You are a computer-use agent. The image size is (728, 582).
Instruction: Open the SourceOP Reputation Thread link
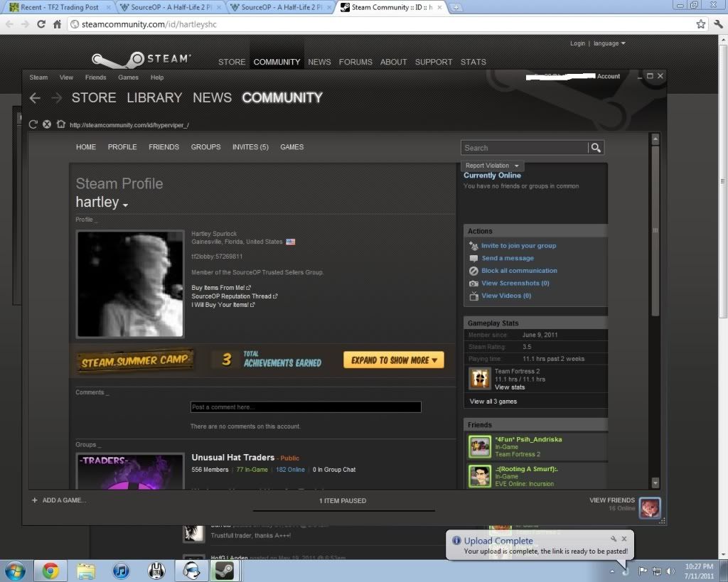(235, 296)
